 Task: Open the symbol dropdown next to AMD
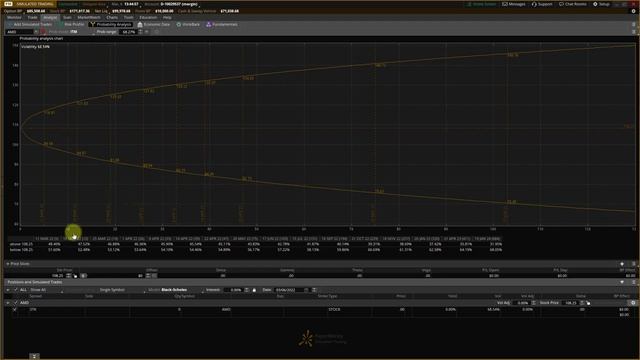36,32
